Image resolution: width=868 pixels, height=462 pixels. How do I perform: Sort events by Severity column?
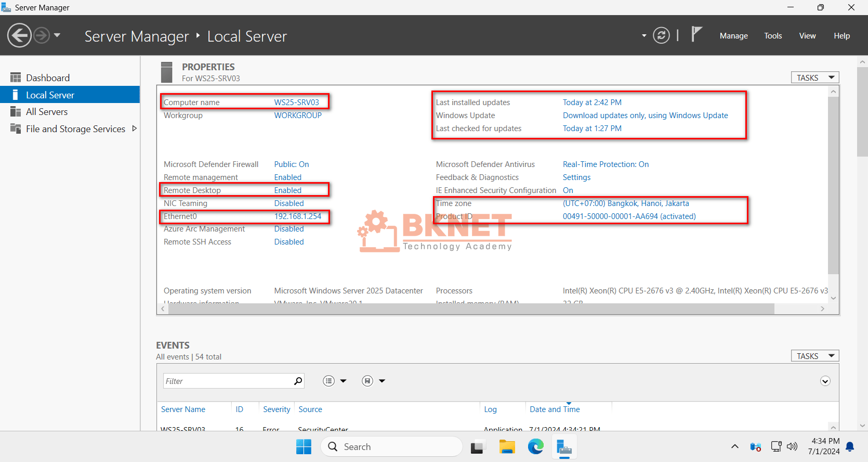pyautogui.click(x=277, y=409)
